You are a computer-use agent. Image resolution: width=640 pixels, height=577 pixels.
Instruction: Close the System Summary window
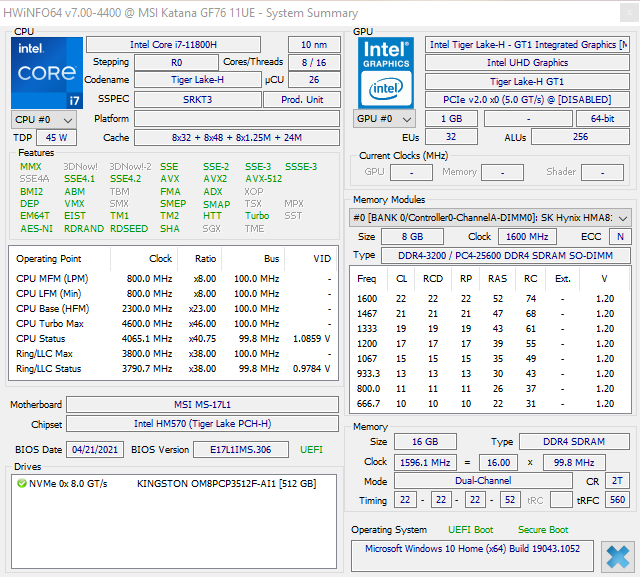point(629,13)
